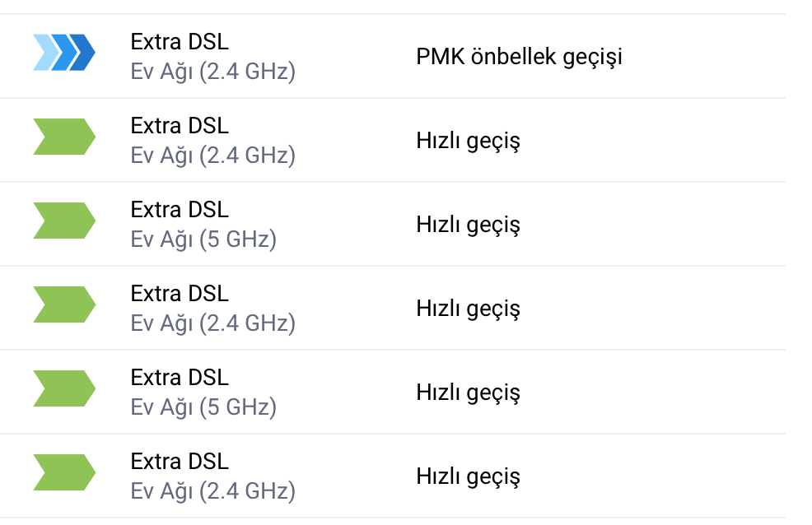Open Extra DSL name in the last row
The height and width of the screenshot is (525, 812).
click(x=180, y=462)
